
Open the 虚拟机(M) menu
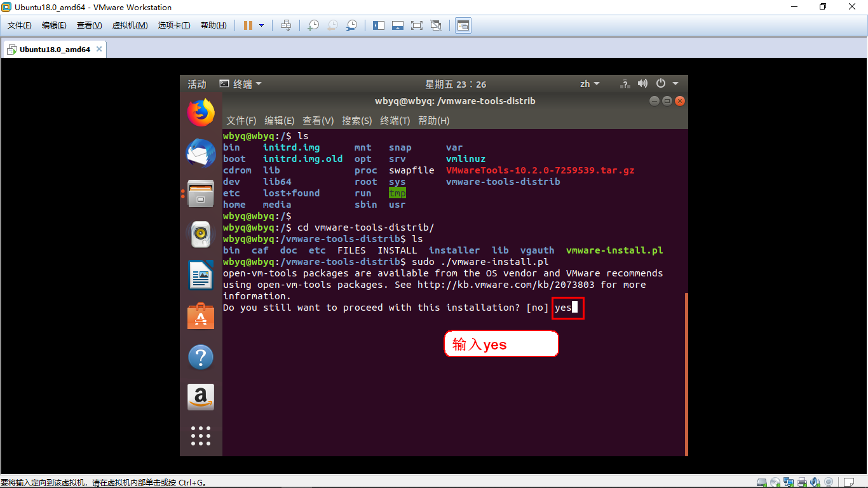click(130, 25)
